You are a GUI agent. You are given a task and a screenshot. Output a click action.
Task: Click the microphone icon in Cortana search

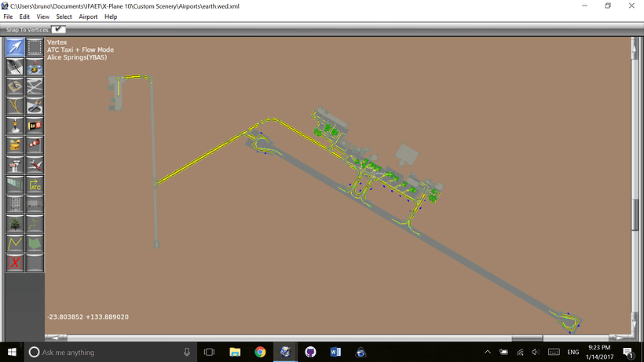[x=187, y=352]
